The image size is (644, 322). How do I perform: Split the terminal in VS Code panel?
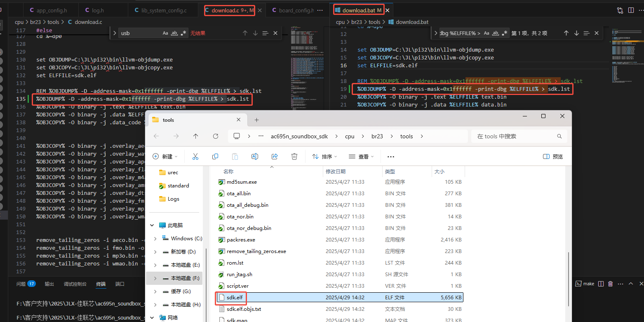[x=601, y=284]
